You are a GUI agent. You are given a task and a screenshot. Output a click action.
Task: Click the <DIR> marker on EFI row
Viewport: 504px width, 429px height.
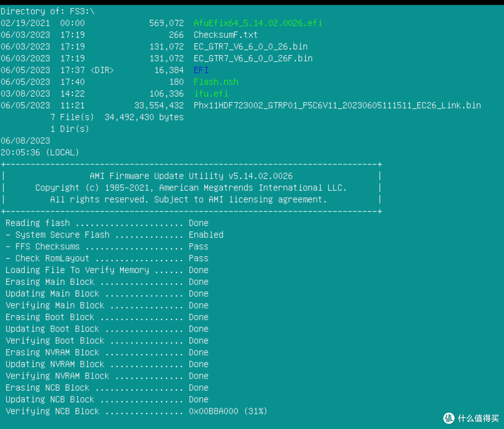(x=102, y=70)
